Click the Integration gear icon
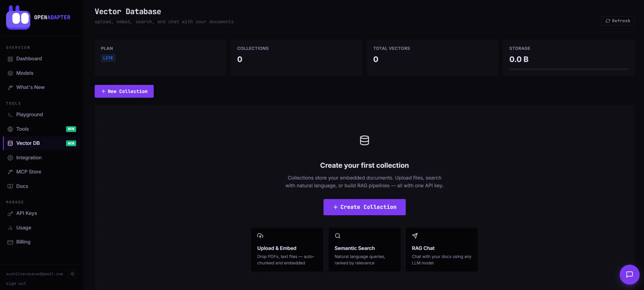644x290 pixels. [x=10, y=158]
